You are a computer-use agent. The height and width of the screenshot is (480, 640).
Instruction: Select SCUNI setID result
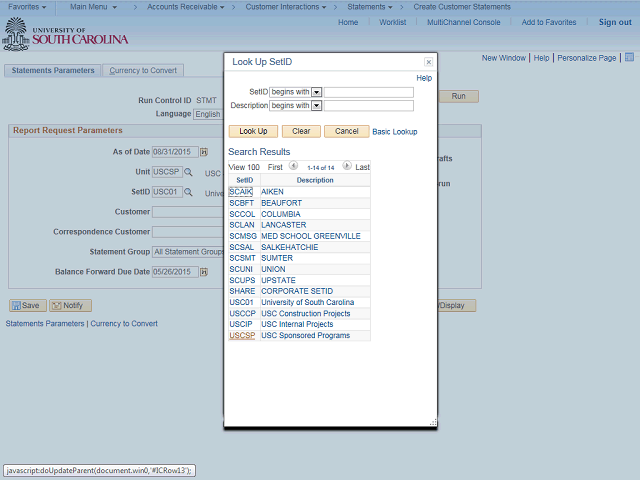coord(241,269)
